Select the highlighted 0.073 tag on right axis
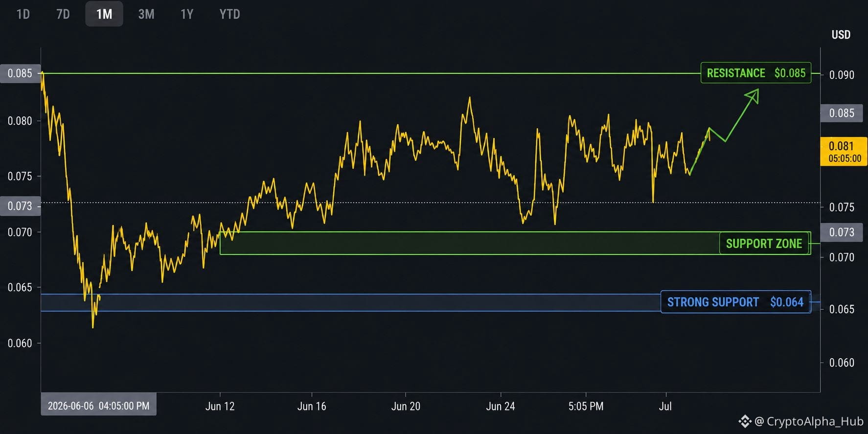 click(x=842, y=232)
